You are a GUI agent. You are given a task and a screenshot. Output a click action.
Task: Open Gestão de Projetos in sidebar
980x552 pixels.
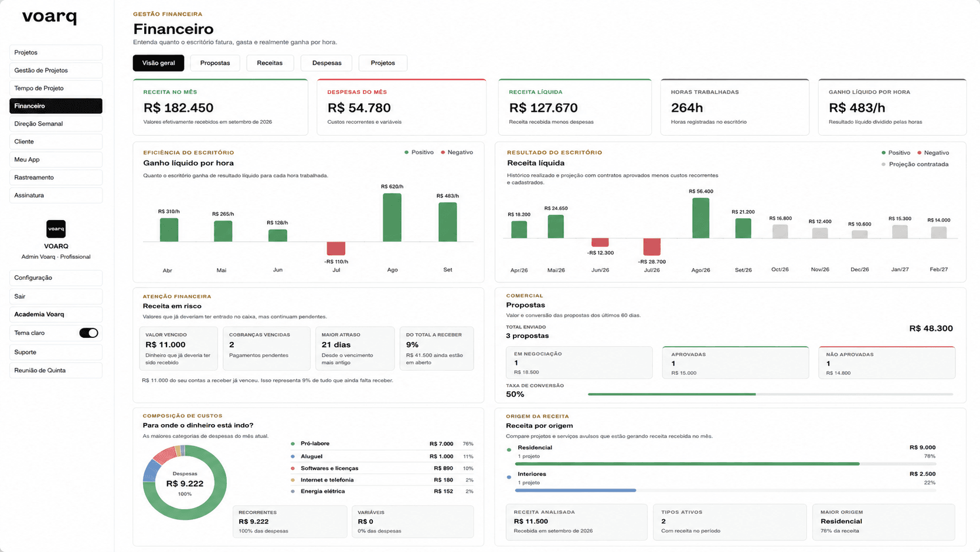(56, 70)
